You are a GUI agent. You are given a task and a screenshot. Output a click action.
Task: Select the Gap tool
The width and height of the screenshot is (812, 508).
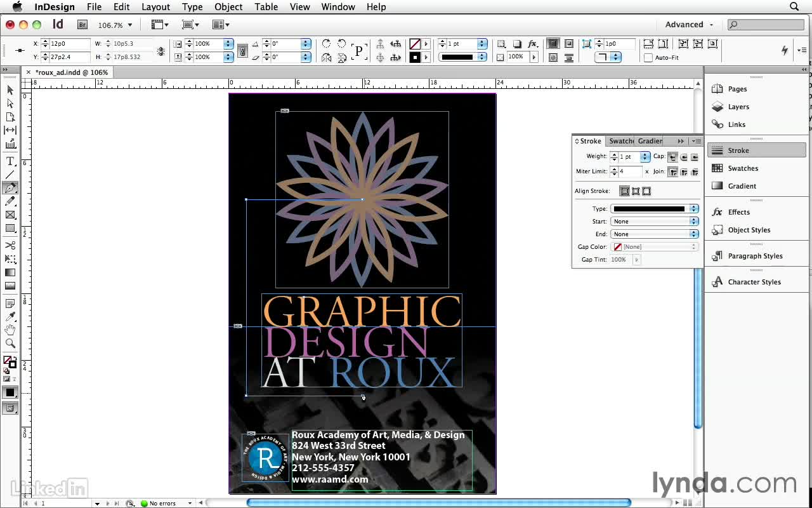tap(10, 130)
